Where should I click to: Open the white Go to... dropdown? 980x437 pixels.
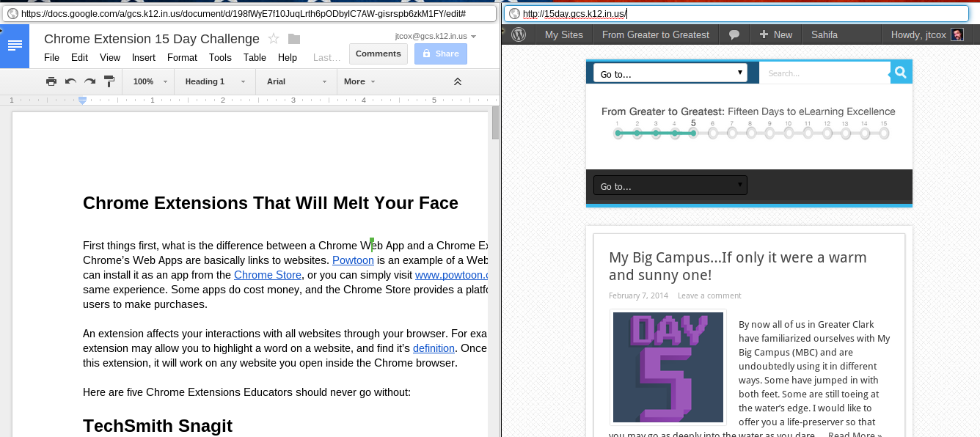(670, 73)
